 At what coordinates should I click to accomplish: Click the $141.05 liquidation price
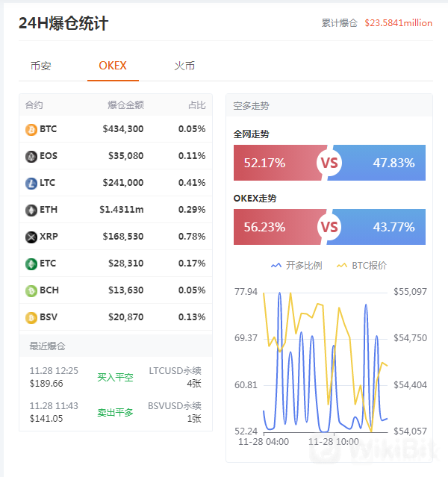(46, 419)
